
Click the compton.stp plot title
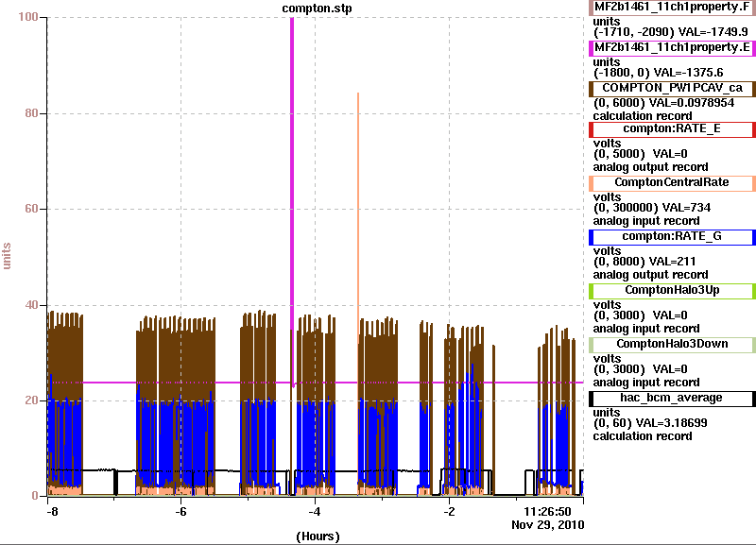[317, 9]
